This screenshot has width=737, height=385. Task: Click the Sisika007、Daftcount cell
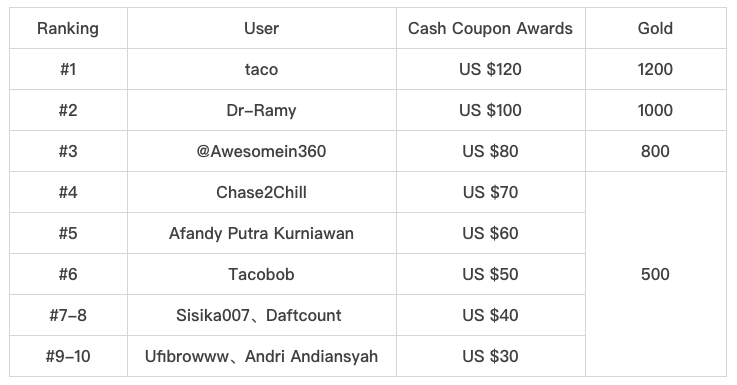(261, 315)
